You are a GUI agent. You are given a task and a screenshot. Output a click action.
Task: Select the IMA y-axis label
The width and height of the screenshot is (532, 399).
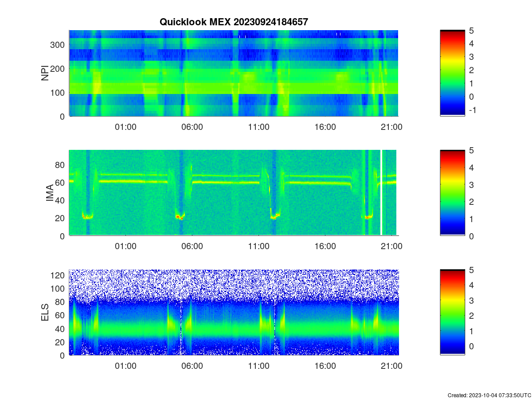pyautogui.click(x=50, y=193)
